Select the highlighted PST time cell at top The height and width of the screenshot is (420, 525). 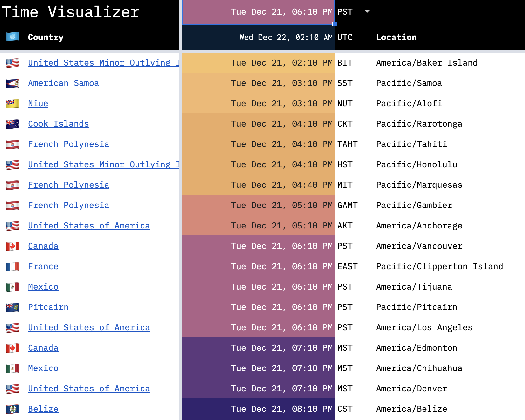(x=258, y=12)
